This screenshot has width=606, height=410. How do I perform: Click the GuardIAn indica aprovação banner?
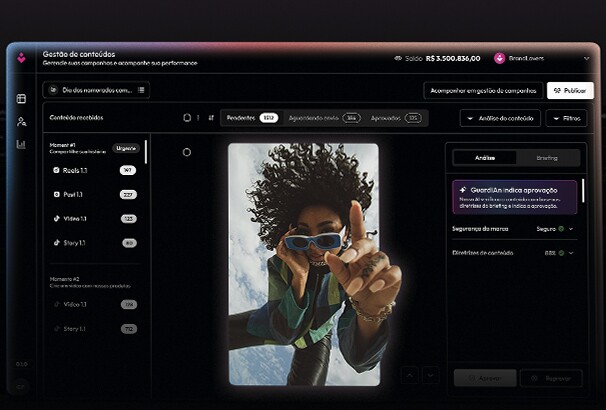coord(515,197)
